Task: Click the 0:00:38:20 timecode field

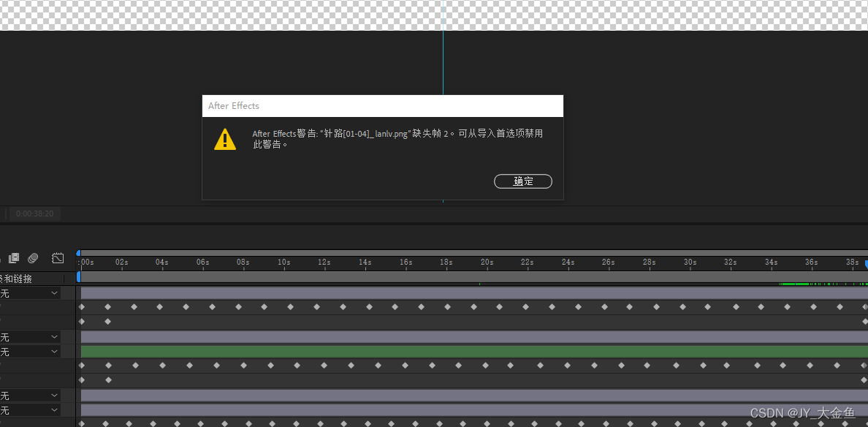Action: click(x=35, y=213)
